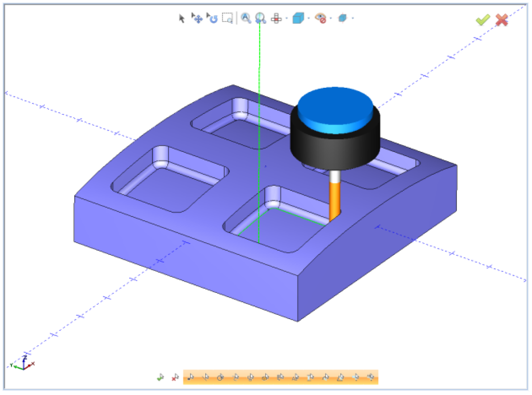Toggle the circle selection filter icon
Image resolution: width=532 pixels, height=395 pixels.
click(x=220, y=377)
